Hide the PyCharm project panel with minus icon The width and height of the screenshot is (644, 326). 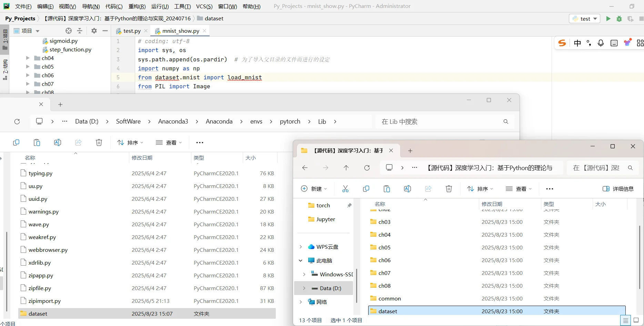(x=105, y=31)
